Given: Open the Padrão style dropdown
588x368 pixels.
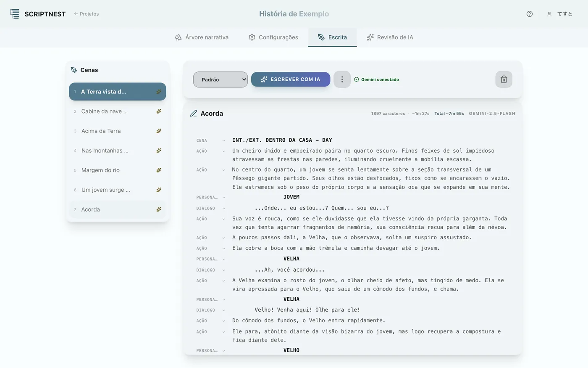Looking at the screenshot, I should click(220, 79).
